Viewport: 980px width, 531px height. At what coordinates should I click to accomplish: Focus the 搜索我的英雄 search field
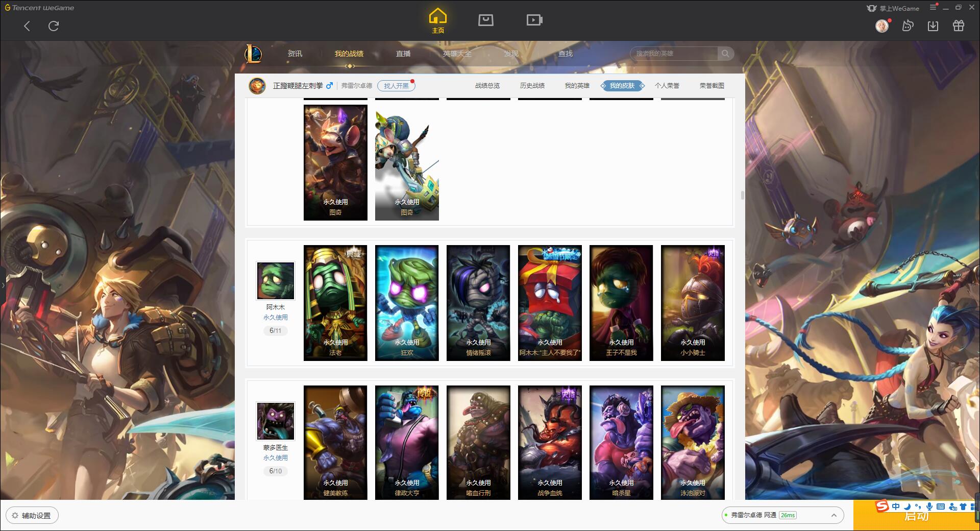[x=675, y=54]
